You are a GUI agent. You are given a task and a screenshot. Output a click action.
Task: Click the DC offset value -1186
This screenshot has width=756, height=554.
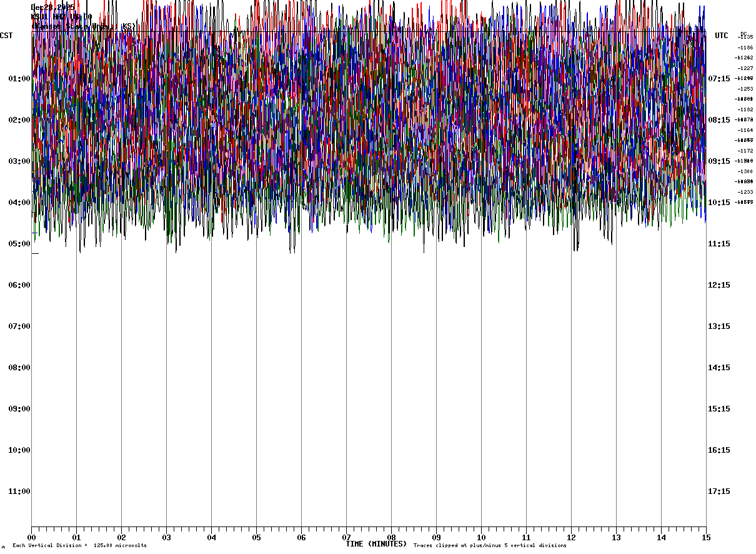(x=745, y=48)
